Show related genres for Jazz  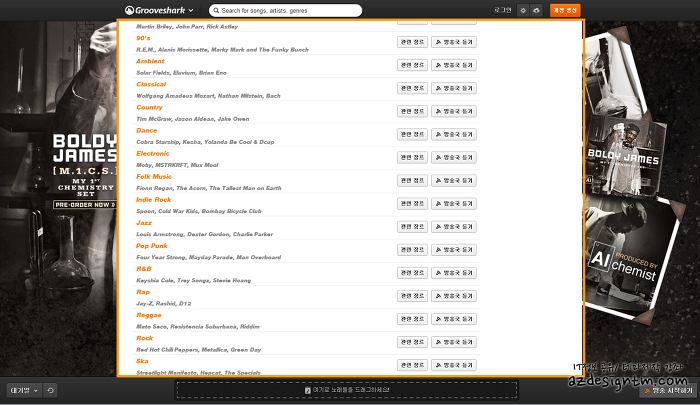(412, 227)
